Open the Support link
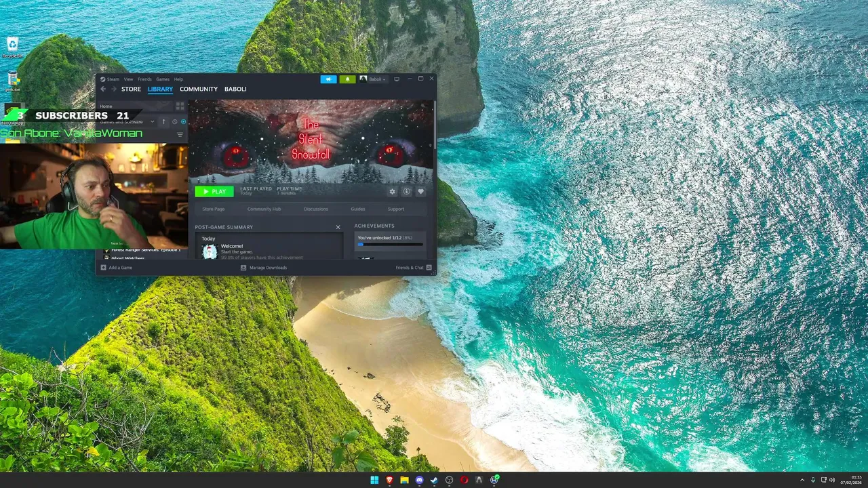Screen dimensions: 868x488 396,209
